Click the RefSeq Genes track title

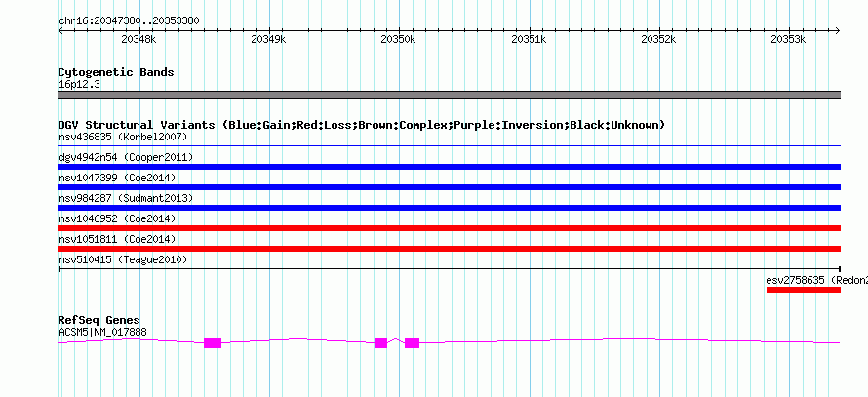(99, 320)
